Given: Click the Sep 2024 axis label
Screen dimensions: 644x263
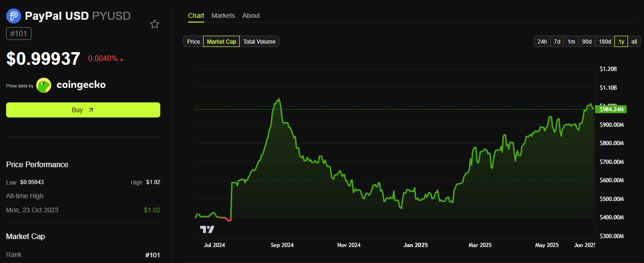Looking at the screenshot, I should tap(282, 245).
